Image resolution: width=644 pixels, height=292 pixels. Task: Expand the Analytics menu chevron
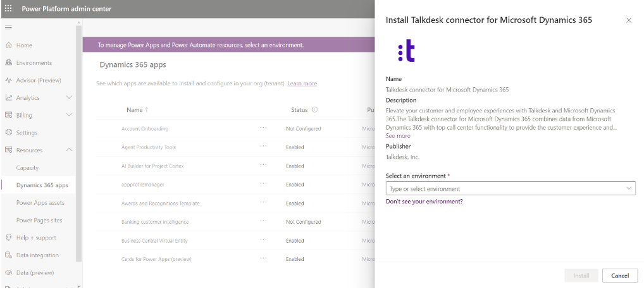(69, 97)
